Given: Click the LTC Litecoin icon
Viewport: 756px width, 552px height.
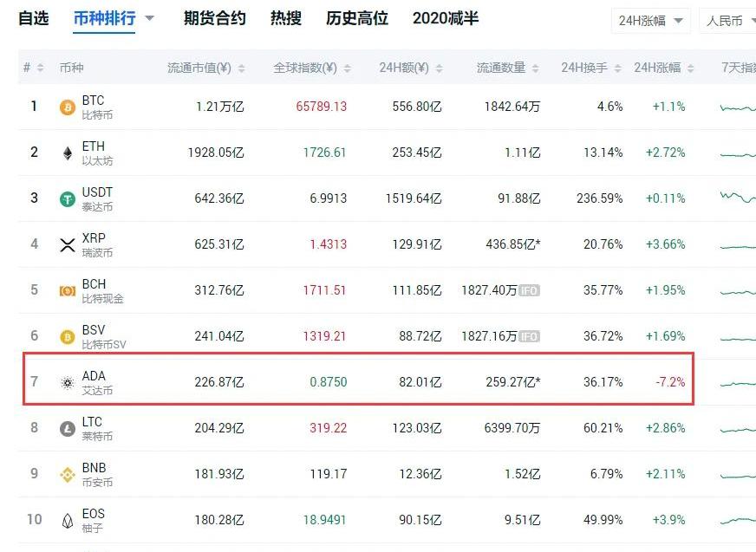Looking at the screenshot, I should [68, 429].
